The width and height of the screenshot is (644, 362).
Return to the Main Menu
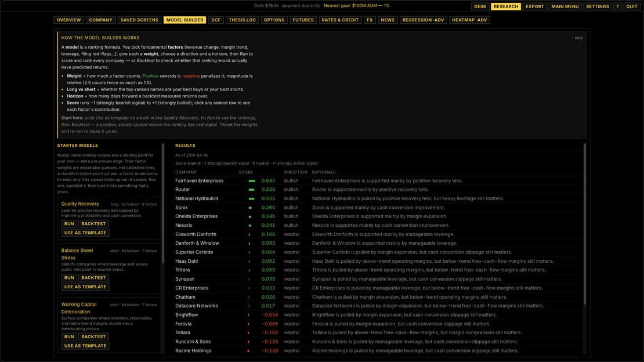(x=565, y=6)
